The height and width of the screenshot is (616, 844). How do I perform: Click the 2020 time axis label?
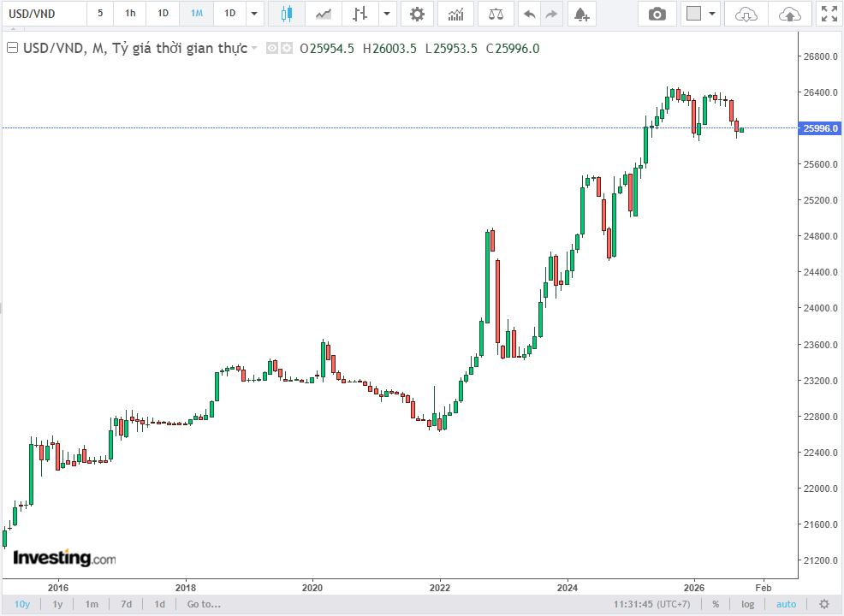[312, 588]
